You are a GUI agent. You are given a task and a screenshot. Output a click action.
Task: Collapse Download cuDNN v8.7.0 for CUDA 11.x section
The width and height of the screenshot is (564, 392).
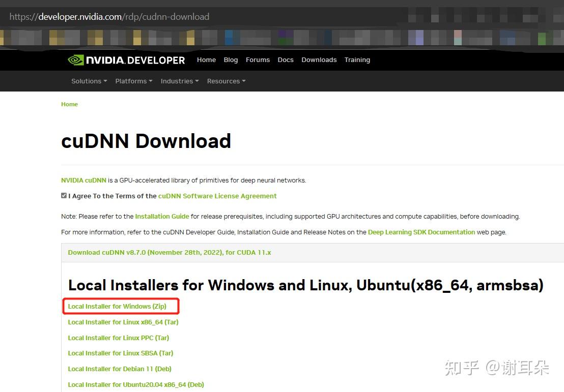point(170,253)
